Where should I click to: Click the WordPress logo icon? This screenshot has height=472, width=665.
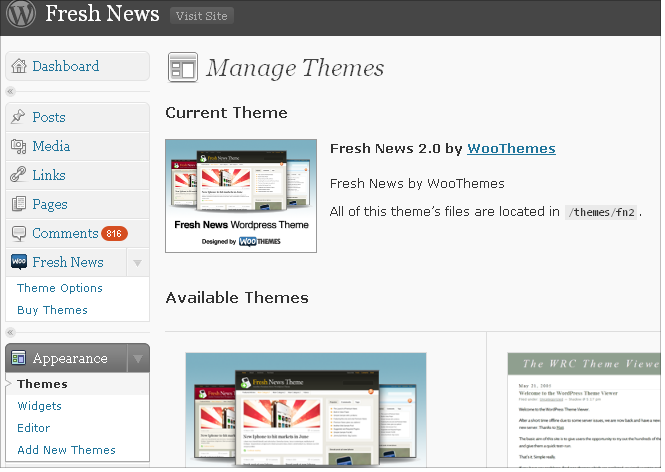[21, 14]
